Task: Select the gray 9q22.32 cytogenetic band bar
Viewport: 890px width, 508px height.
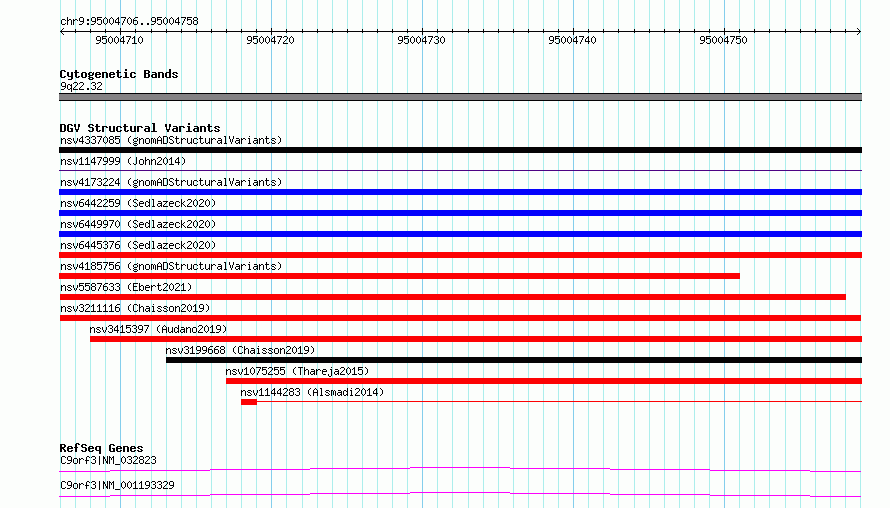Action: [460, 97]
